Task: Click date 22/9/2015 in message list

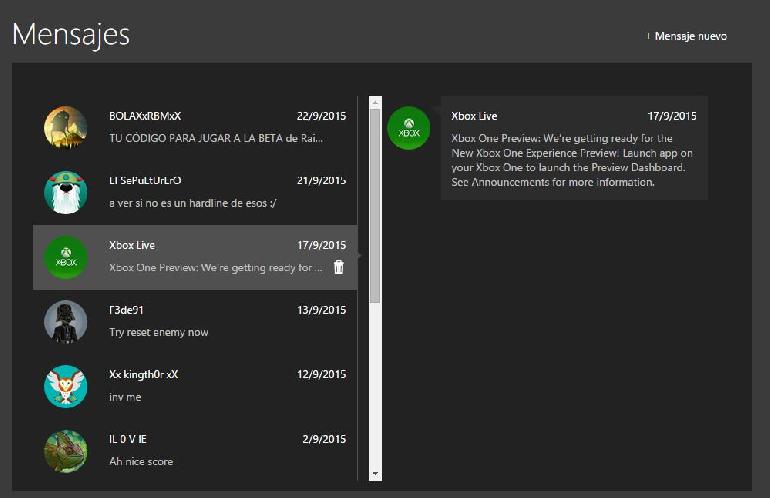Action: tap(321, 116)
